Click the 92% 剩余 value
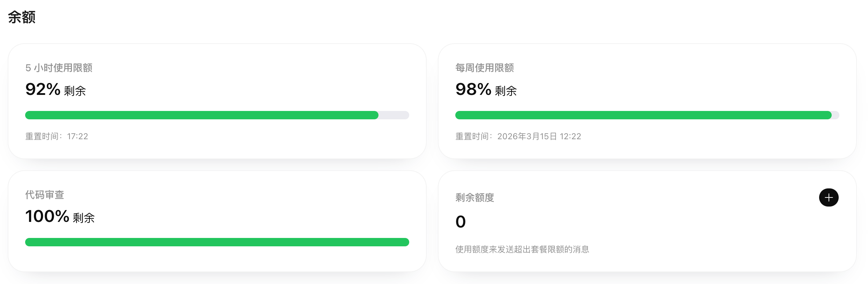868x284 pixels. 56,90
